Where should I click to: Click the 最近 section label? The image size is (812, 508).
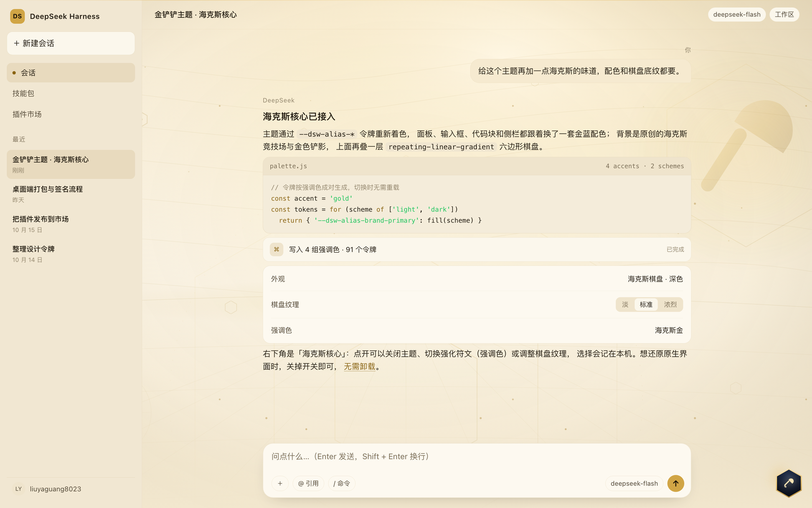click(x=19, y=139)
